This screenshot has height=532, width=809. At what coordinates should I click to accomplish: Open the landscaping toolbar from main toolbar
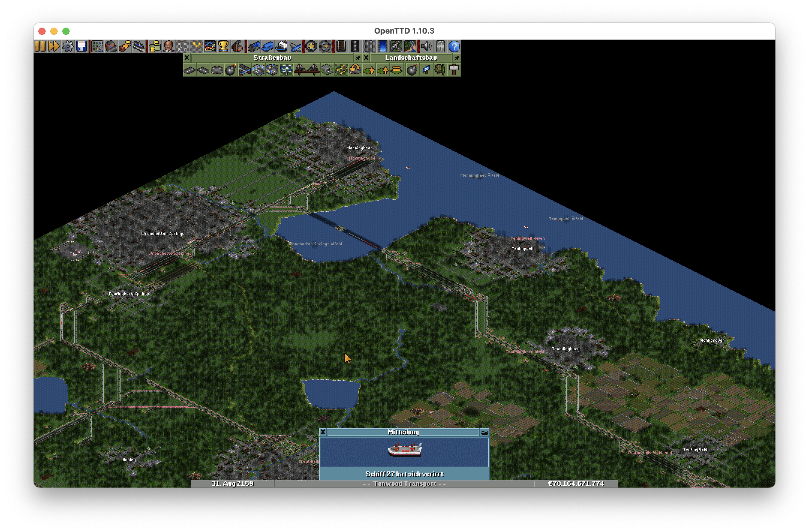point(410,46)
